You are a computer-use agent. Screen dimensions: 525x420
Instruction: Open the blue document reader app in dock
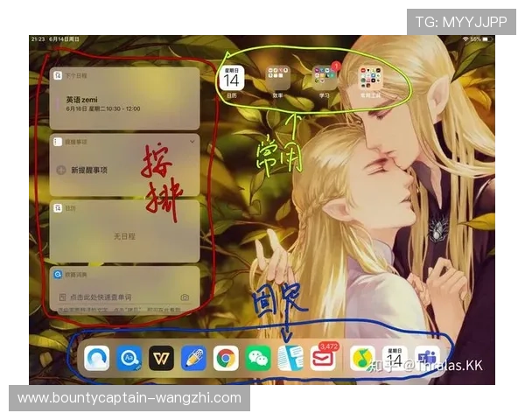coord(290,359)
